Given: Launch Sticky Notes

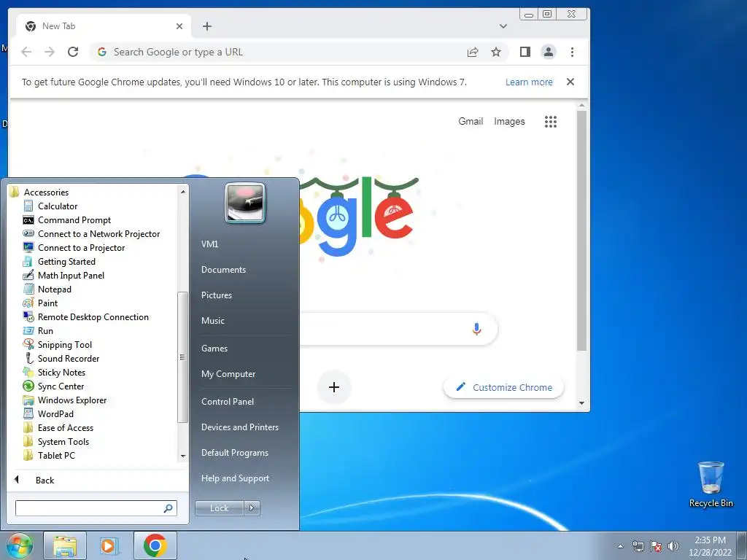Looking at the screenshot, I should click(61, 372).
